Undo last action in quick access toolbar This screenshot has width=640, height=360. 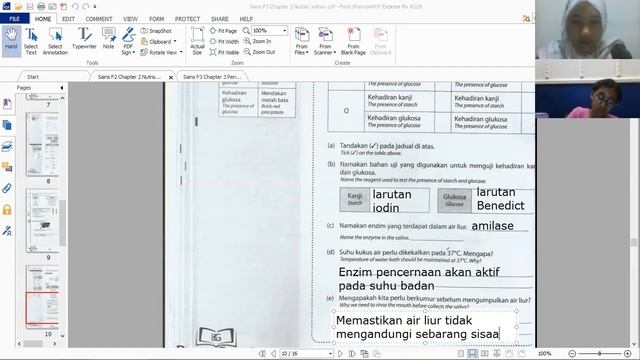[x=75, y=7]
